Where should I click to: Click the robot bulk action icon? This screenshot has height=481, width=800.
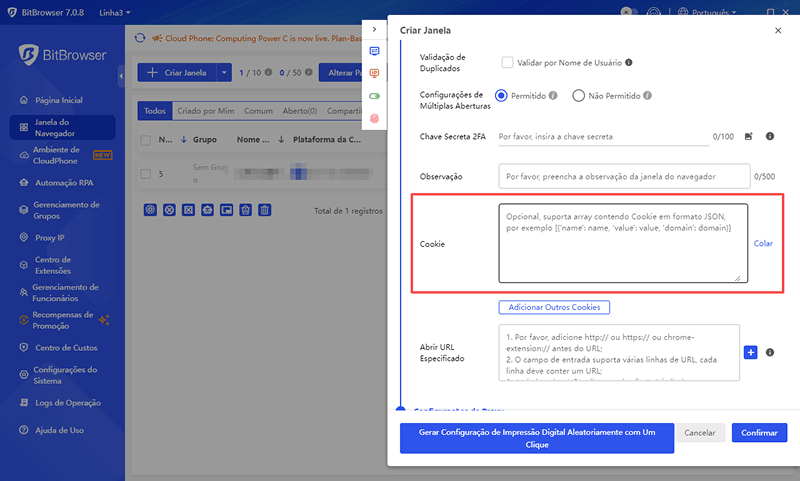point(207,210)
